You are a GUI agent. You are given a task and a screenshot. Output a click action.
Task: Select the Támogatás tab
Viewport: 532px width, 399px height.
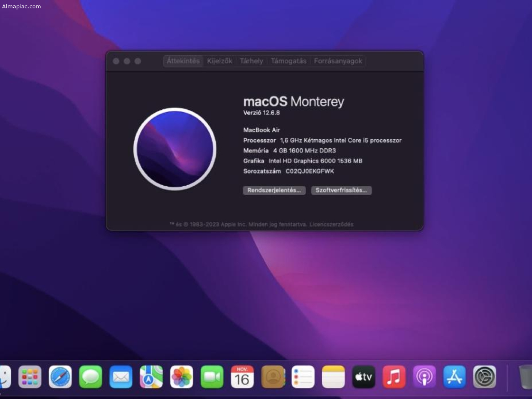288,61
